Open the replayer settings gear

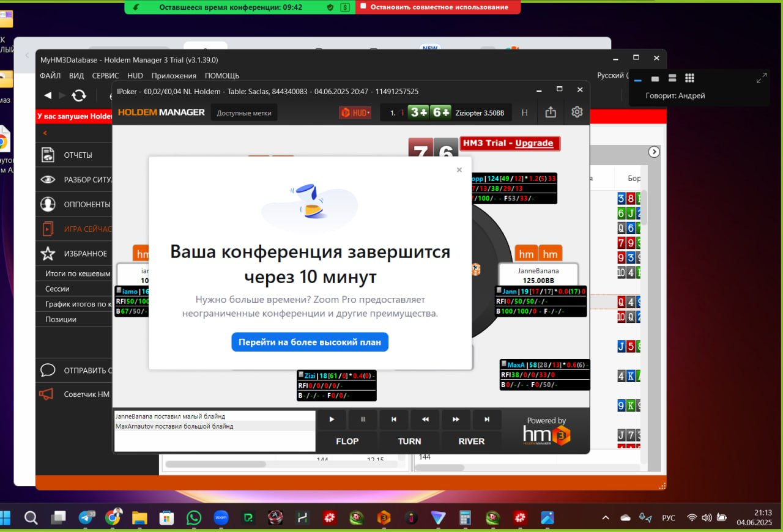click(x=577, y=112)
